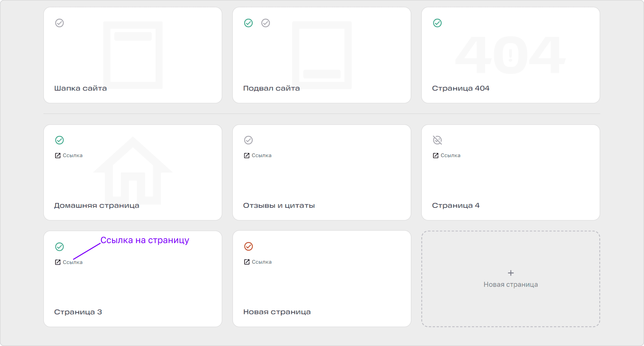The height and width of the screenshot is (346, 644).
Task: Select Новая страница title in the page card
Action: pos(277,312)
